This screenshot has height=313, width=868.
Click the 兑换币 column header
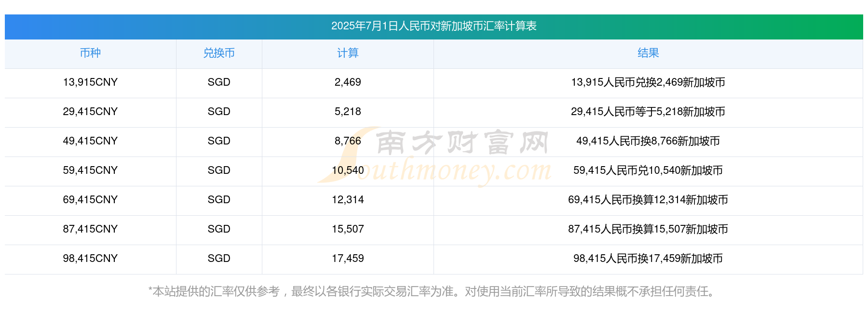(x=219, y=53)
